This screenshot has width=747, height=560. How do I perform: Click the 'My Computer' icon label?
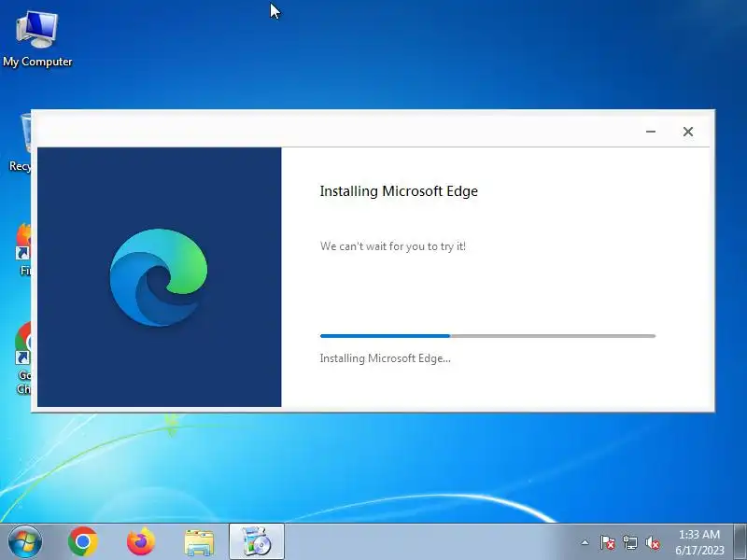[37, 62]
